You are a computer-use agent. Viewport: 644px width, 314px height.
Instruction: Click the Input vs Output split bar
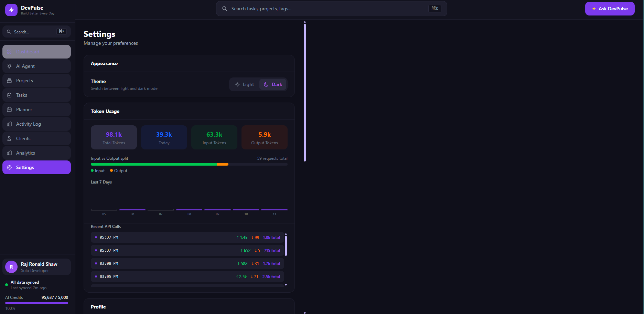click(x=189, y=164)
